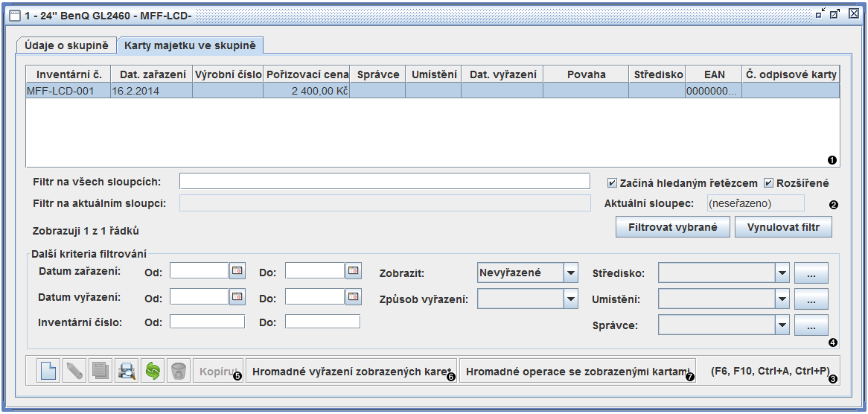Viewport: 868px width, 414px height.
Task: Open calendar for Datum zařazení Od
Action: pyautogui.click(x=237, y=270)
